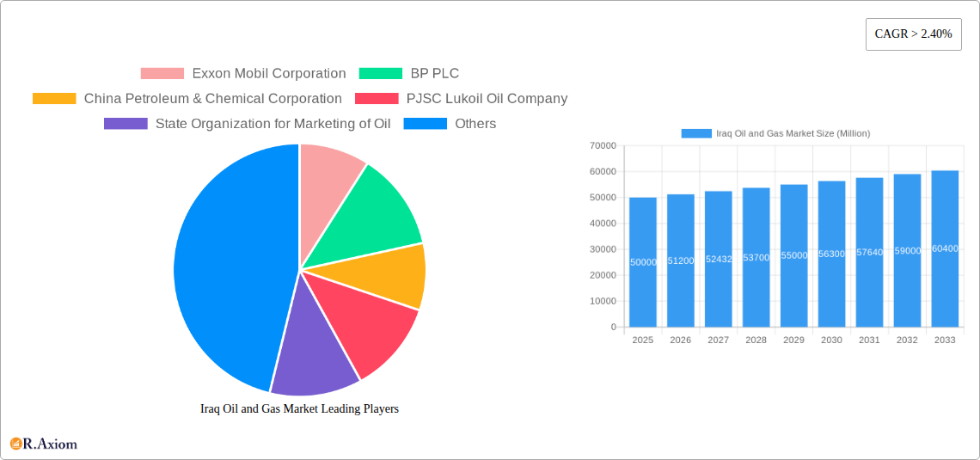Toggle Exxon Mobil Corporation legend swatch
Image resolution: width=980 pixels, height=460 pixels.
(x=162, y=73)
